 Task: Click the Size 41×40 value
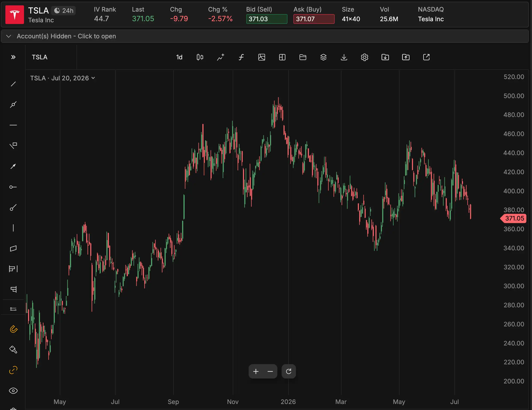pos(351,19)
